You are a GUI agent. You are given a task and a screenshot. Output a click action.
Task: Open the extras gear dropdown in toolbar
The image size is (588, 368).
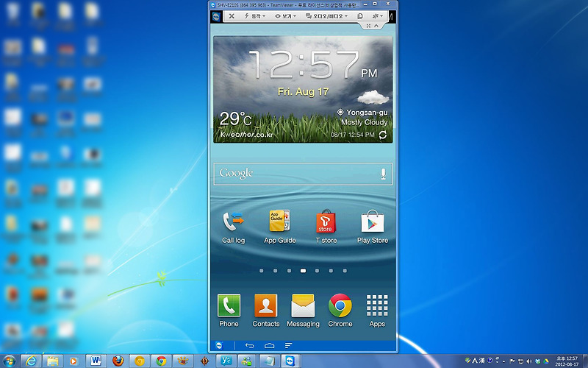pos(377,16)
